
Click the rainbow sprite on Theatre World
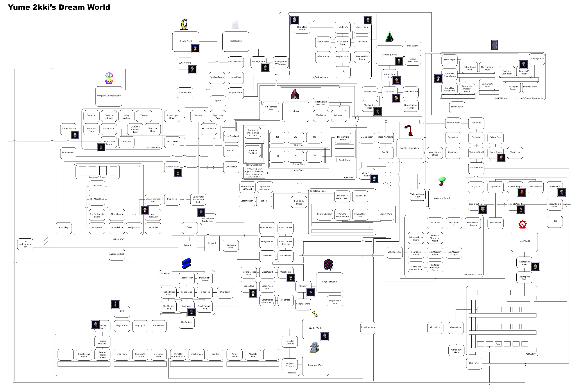click(195, 48)
